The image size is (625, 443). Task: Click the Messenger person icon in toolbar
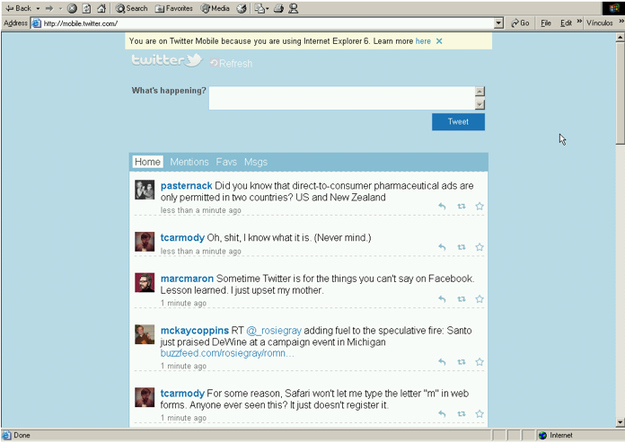pyautogui.click(x=293, y=8)
